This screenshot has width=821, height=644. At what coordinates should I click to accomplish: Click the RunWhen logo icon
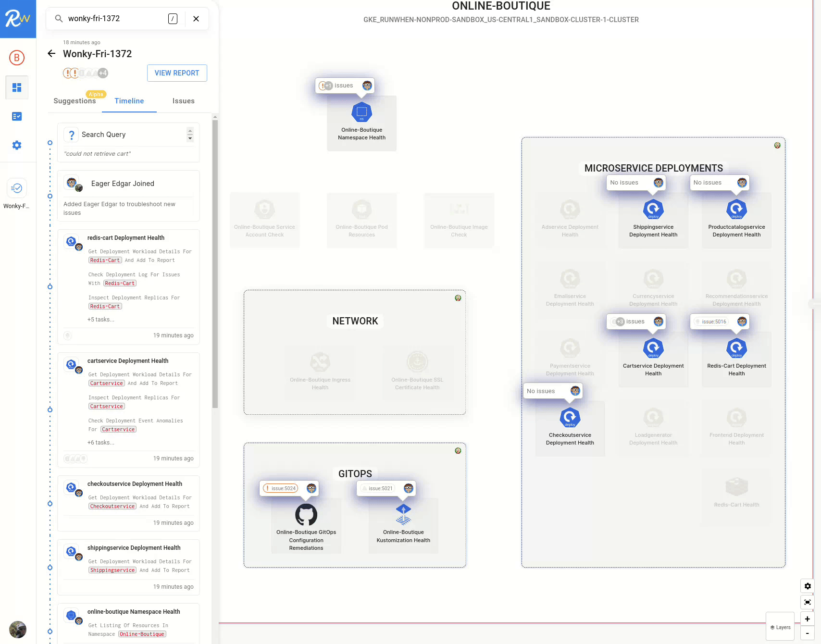tap(18, 19)
